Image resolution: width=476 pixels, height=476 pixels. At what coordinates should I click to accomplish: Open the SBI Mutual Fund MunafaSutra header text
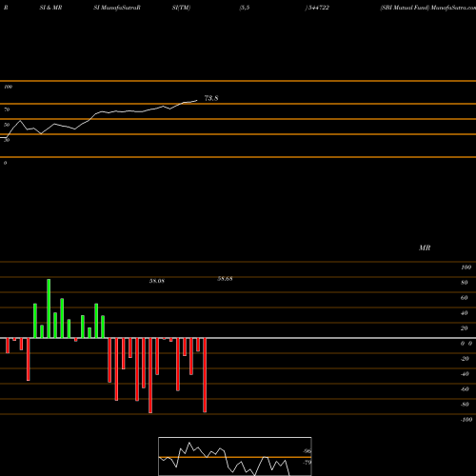427,8
